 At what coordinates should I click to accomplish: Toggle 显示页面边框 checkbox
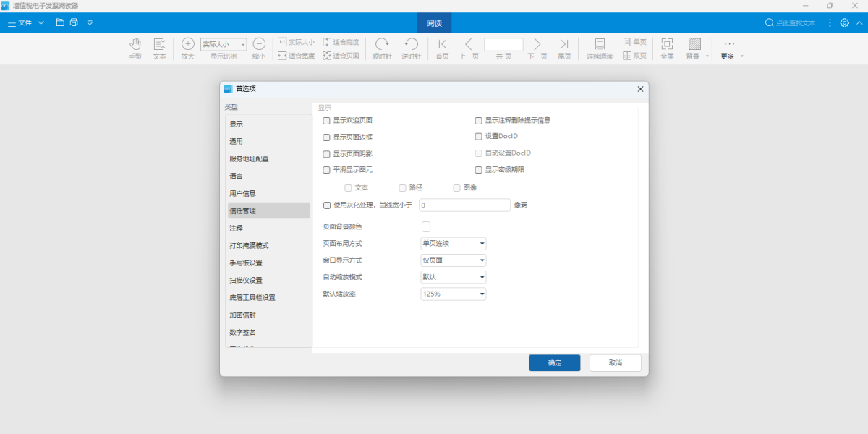(x=327, y=137)
